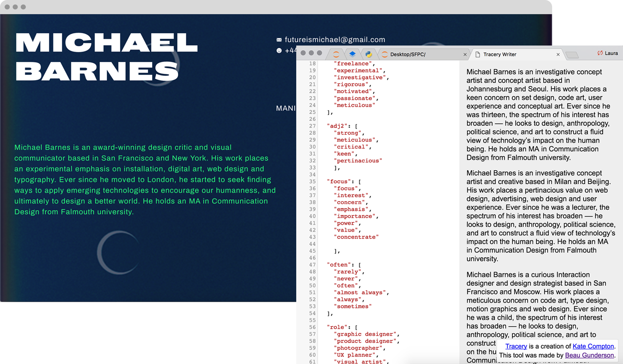Click the "emphasis" entry on line 39

351,209
